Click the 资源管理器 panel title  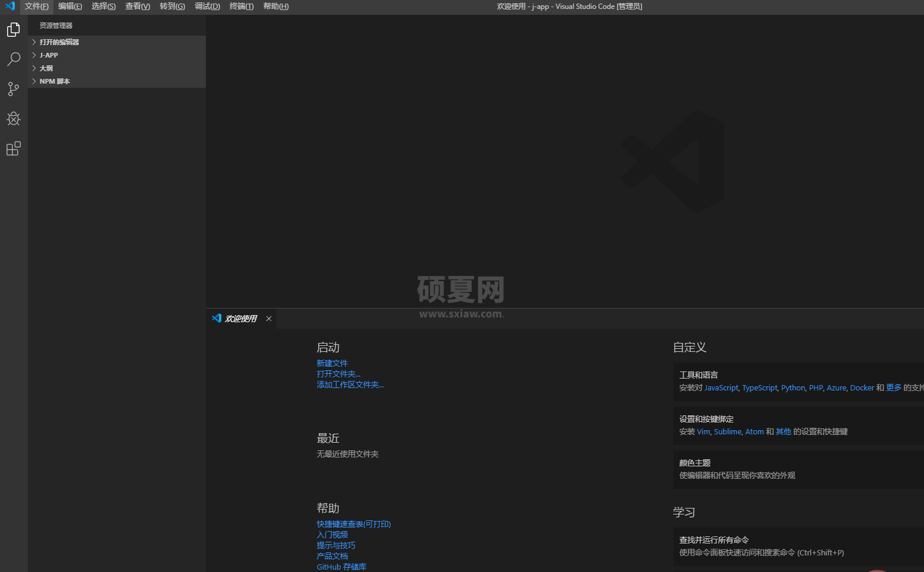click(56, 26)
